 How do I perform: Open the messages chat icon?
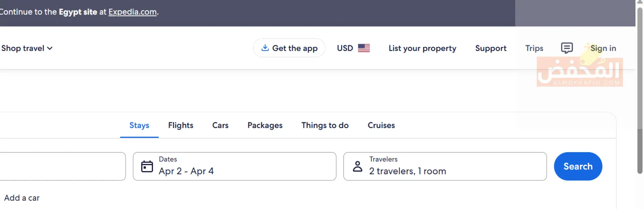tap(567, 48)
